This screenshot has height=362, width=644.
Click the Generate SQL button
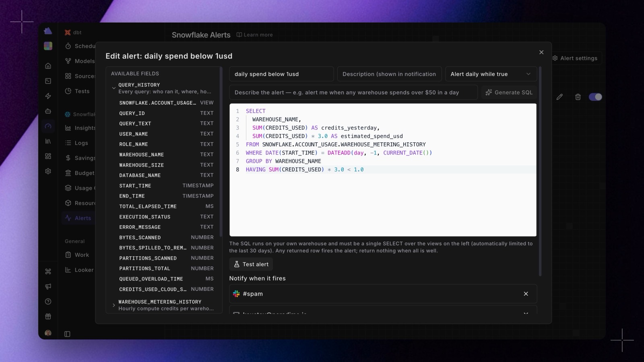click(x=509, y=93)
